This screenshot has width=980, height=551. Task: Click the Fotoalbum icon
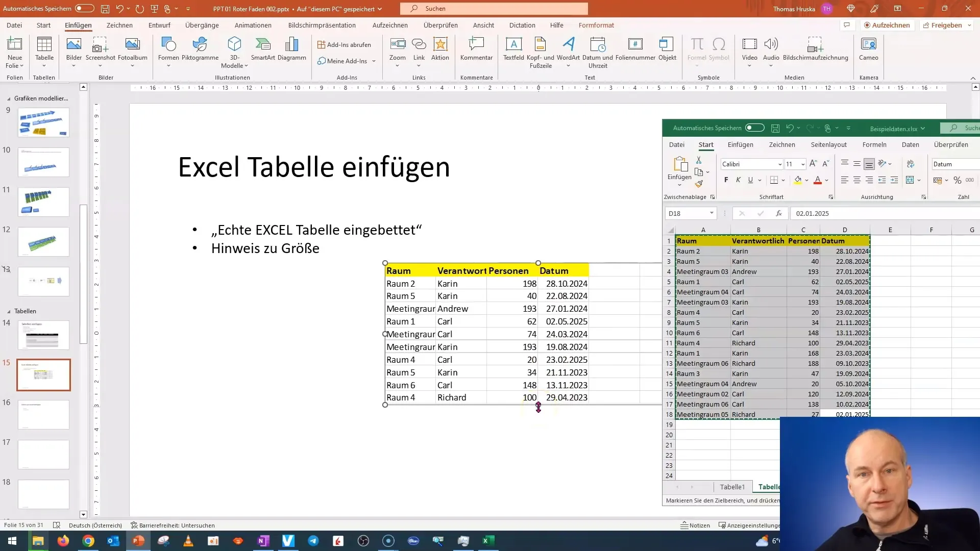tap(132, 45)
